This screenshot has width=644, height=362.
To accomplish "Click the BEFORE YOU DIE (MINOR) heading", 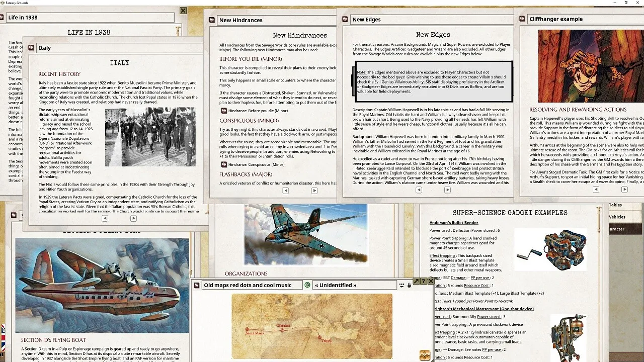I will coord(251,59).
